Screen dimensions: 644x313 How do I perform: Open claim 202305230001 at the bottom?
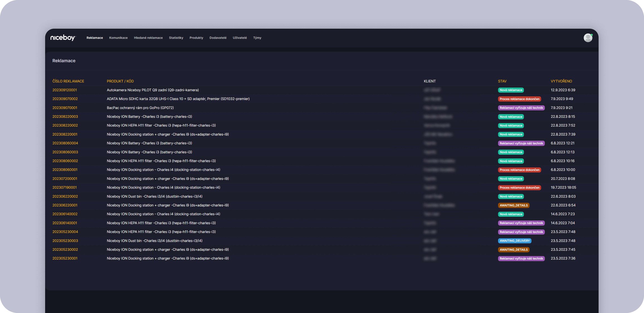click(x=65, y=258)
